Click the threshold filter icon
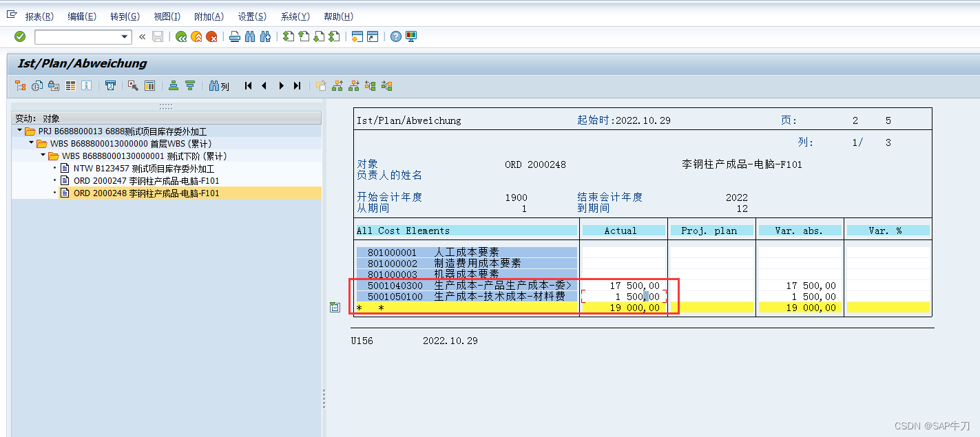 [x=110, y=86]
